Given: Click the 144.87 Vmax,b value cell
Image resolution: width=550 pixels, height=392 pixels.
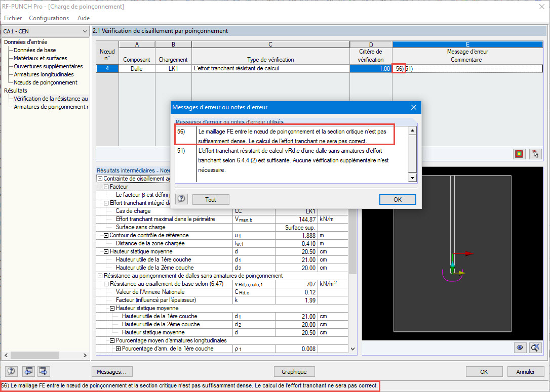Looking at the screenshot, I should coord(296,220).
